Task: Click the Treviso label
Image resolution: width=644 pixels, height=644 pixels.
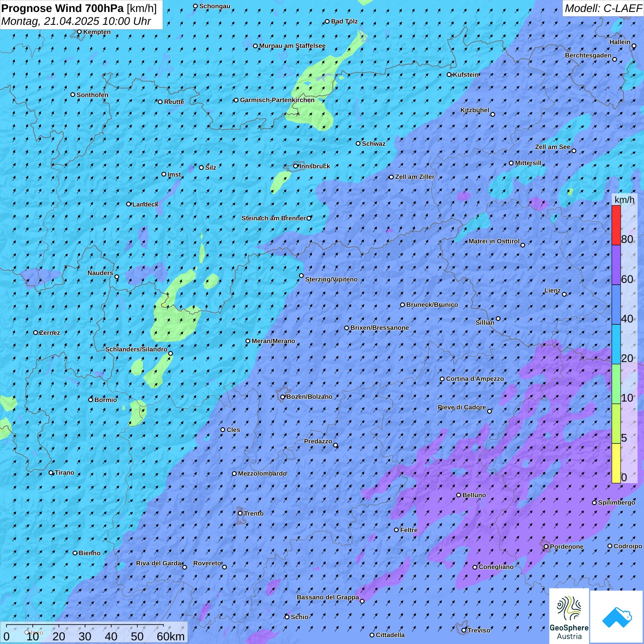Action: tap(479, 630)
